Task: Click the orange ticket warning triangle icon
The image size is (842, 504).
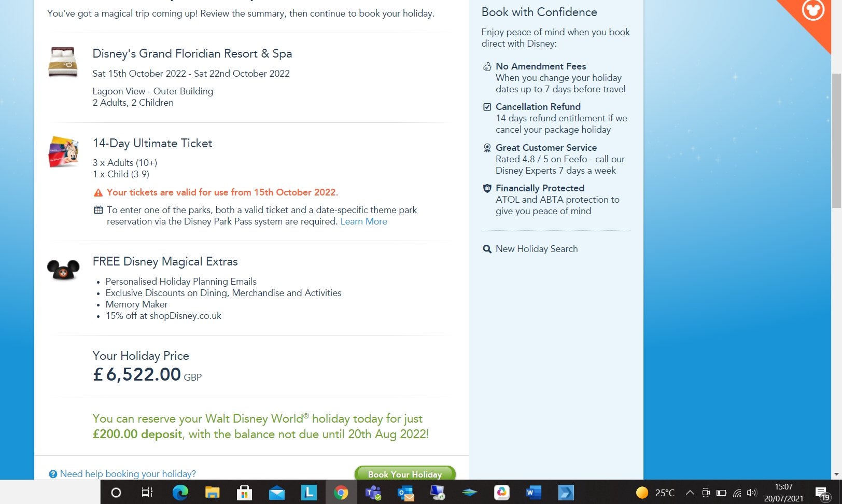Action: click(98, 193)
